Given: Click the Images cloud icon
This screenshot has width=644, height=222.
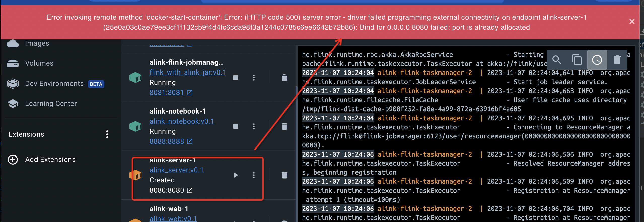Looking at the screenshot, I should tap(13, 43).
